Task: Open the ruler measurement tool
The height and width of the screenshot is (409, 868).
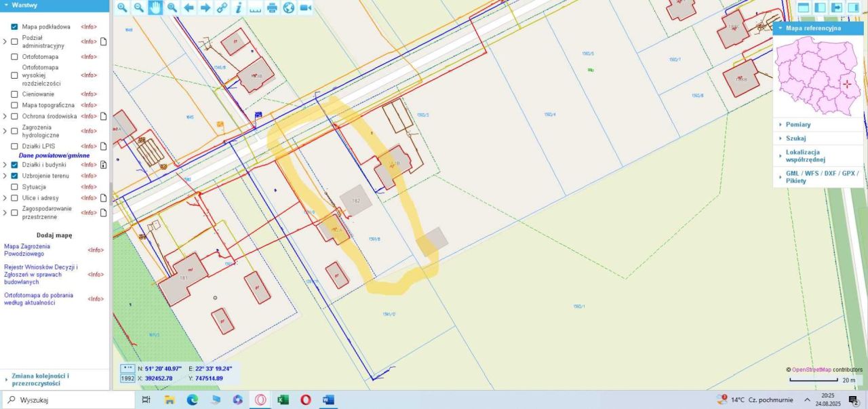Action: point(256,8)
